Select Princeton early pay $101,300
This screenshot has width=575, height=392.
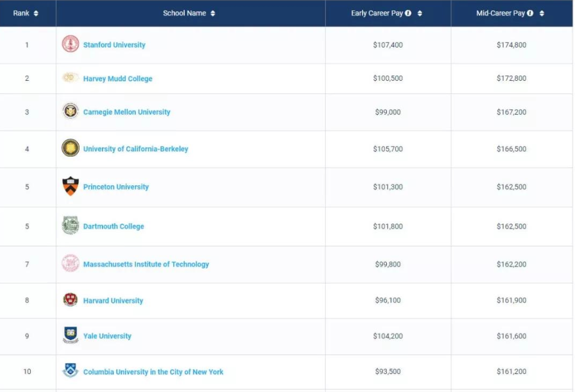tap(387, 186)
